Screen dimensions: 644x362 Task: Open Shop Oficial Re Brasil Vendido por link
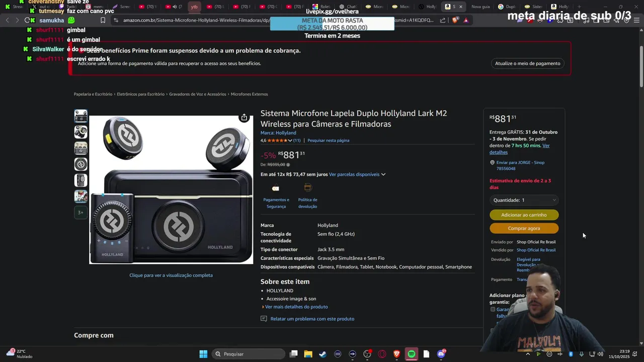tap(536, 250)
